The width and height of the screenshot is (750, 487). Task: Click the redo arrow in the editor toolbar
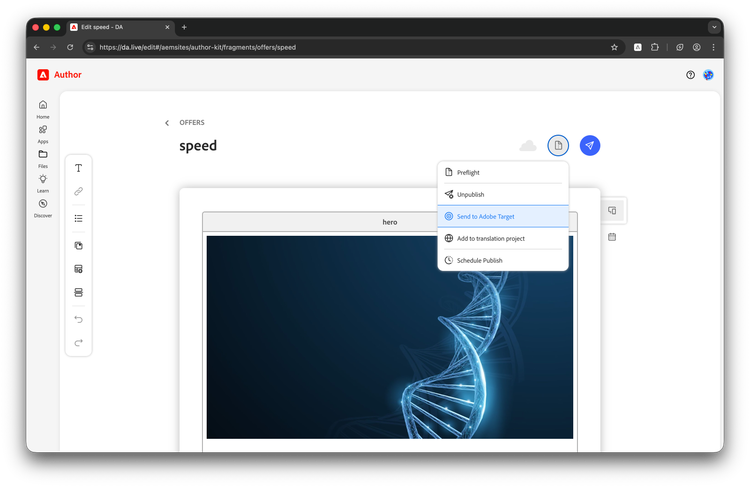click(78, 343)
